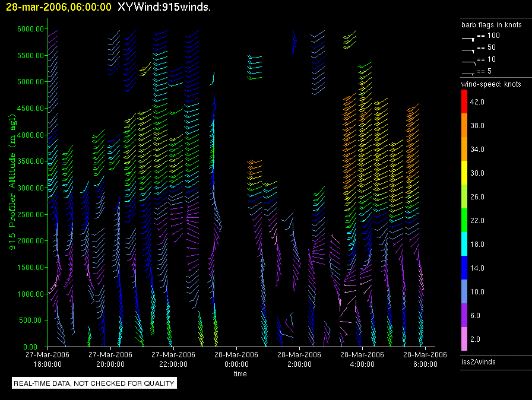Click the 5-knot barb flag symbol
Viewport: 532px width, 400px height.
(x=468, y=72)
